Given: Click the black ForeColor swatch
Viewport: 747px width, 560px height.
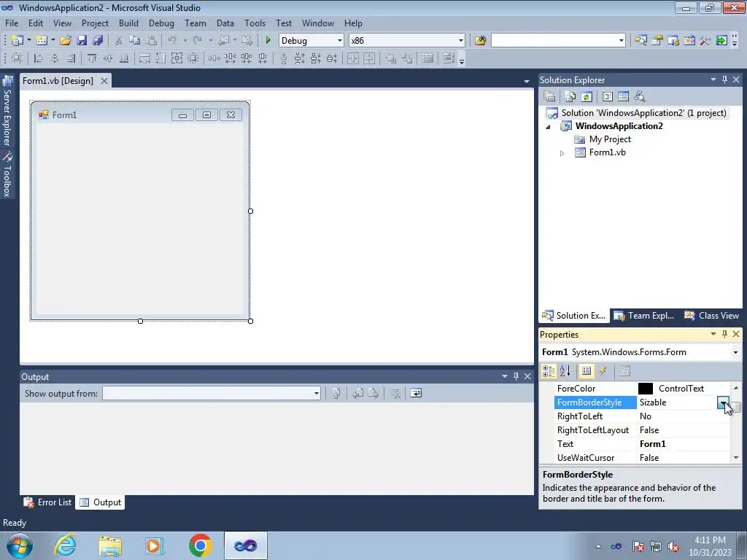Looking at the screenshot, I should (646, 389).
